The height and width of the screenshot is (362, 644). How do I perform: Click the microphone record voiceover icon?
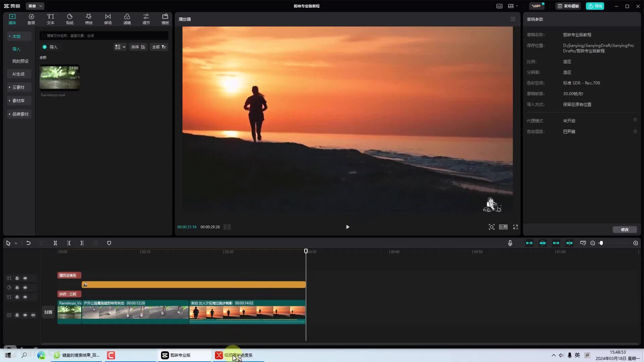(x=510, y=243)
